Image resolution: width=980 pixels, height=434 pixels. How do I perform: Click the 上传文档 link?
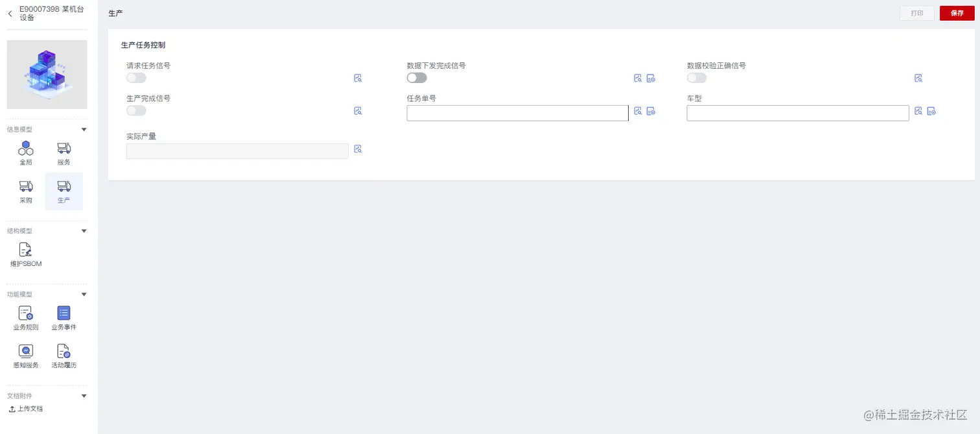click(x=26, y=409)
